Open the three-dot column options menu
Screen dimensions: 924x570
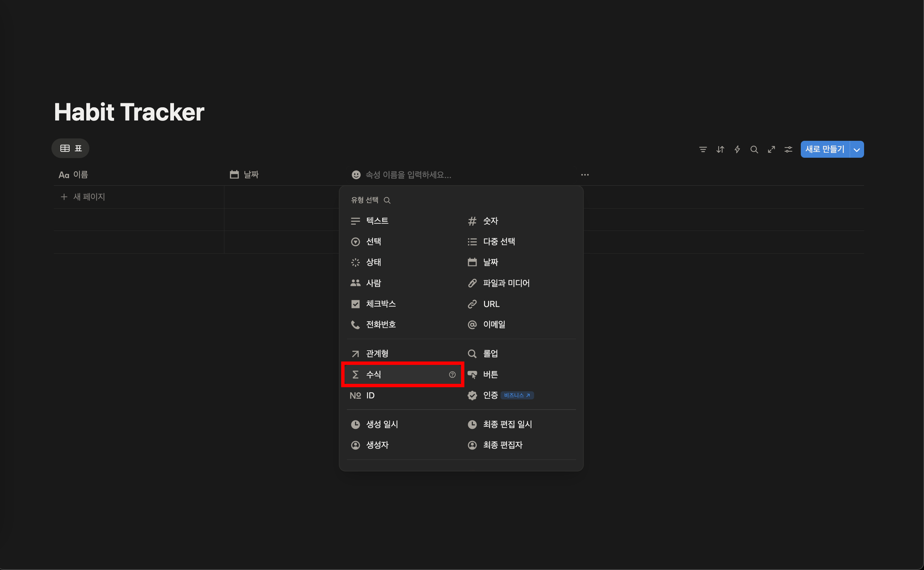[x=585, y=175]
